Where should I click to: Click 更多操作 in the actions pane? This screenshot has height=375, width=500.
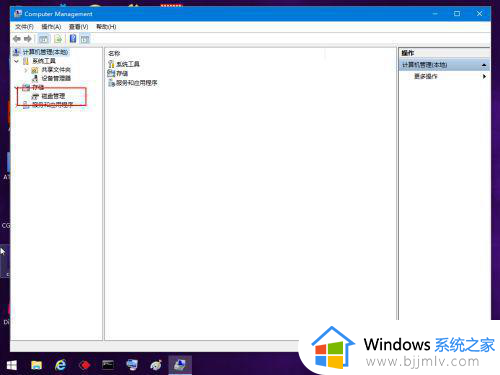(426, 76)
